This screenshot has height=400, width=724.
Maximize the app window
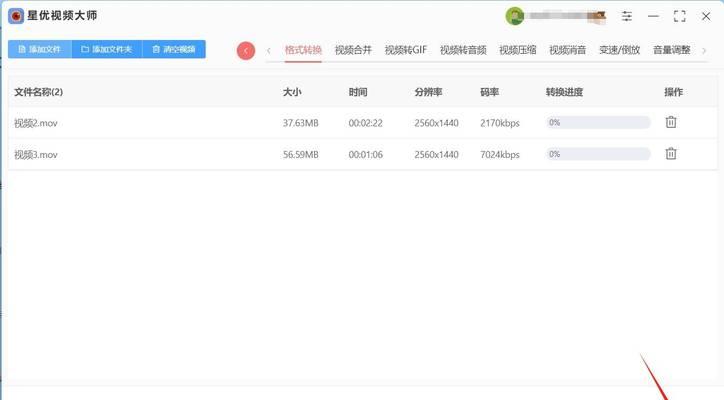coord(679,16)
